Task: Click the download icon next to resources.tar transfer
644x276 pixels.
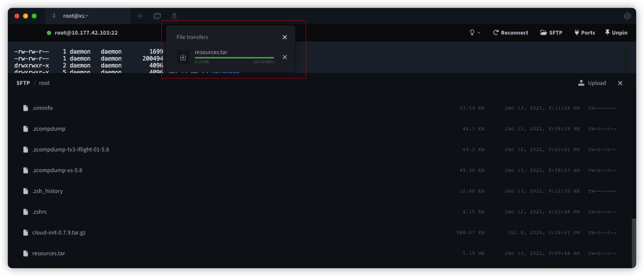Action: (183, 57)
